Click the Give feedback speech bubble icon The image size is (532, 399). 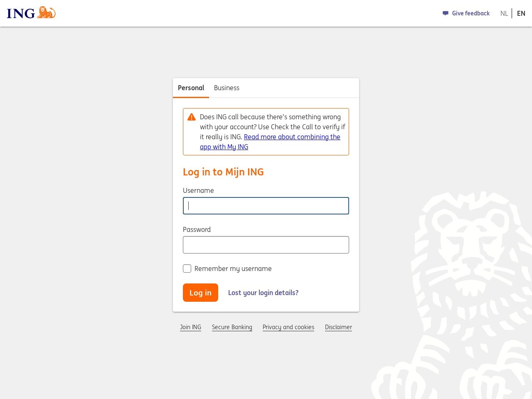(446, 13)
